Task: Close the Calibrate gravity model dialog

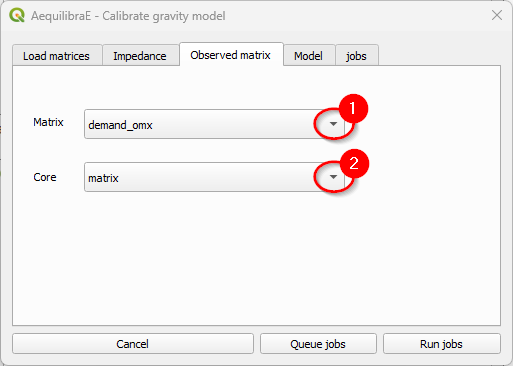Action: (497, 15)
